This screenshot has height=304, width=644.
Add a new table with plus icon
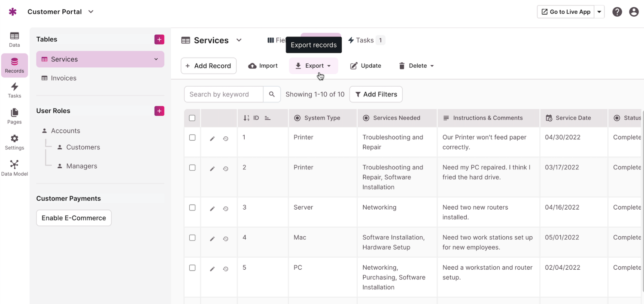point(159,39)
